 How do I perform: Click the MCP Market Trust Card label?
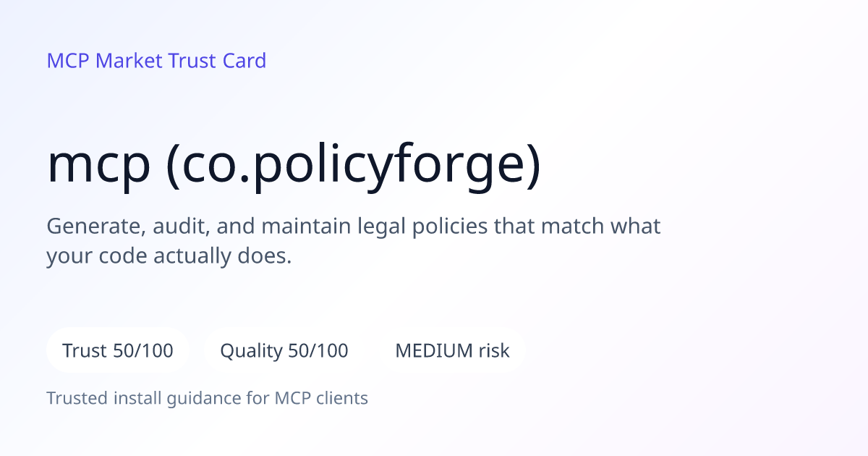(156, 61)
